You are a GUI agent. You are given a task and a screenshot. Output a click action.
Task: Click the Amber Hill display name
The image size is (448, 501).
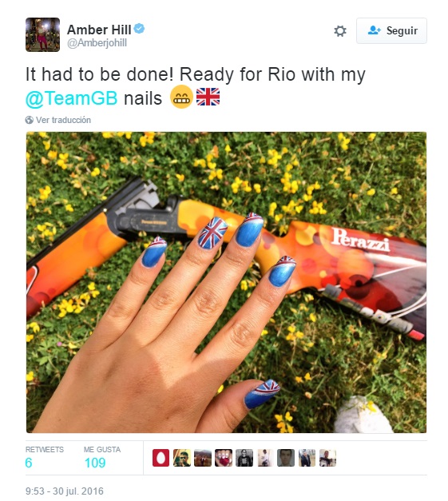click(x=99, y=30)
